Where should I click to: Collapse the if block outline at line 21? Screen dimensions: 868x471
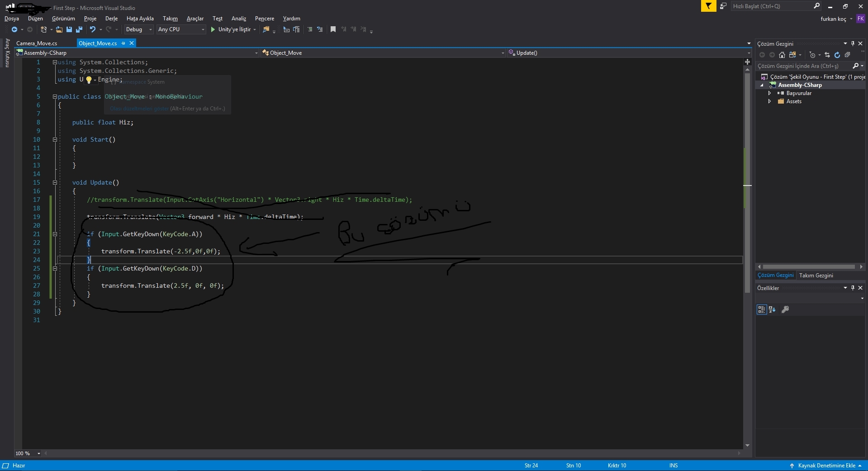coord(55,234)
